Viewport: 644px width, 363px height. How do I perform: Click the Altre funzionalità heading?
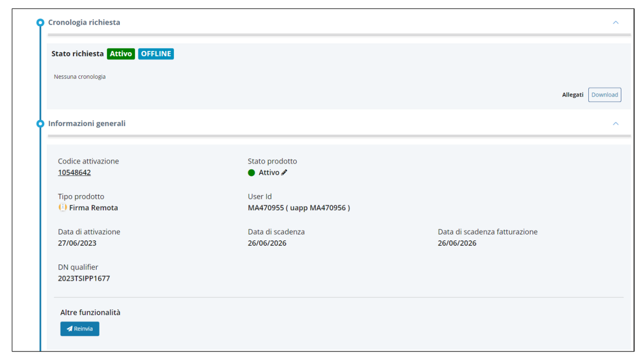[90, 312]
